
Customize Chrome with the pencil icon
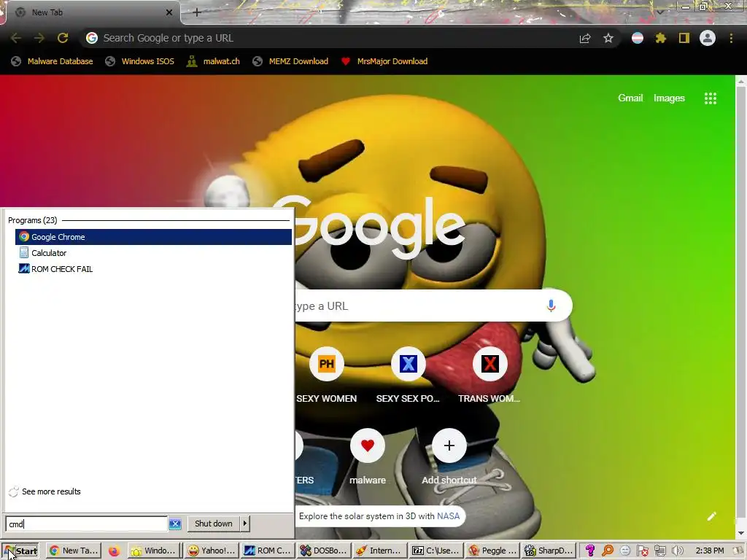click(x=712, y=516)
